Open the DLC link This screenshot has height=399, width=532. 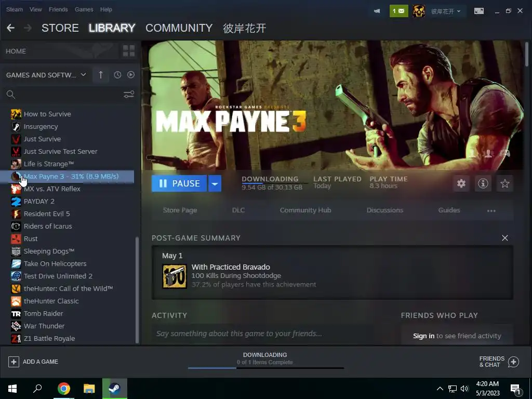click(238, 210)
